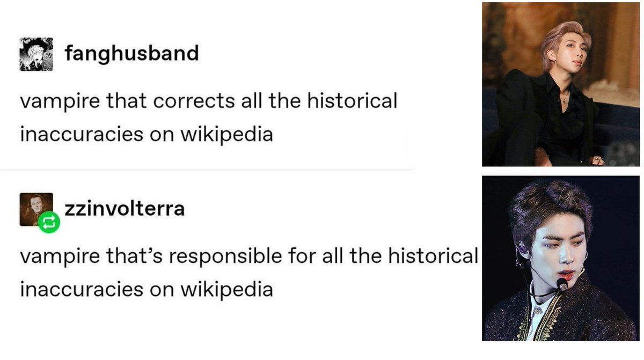Screen dimensions: 644x360
Task: Open the fanghusband username link
Action: tap(131, 53)
